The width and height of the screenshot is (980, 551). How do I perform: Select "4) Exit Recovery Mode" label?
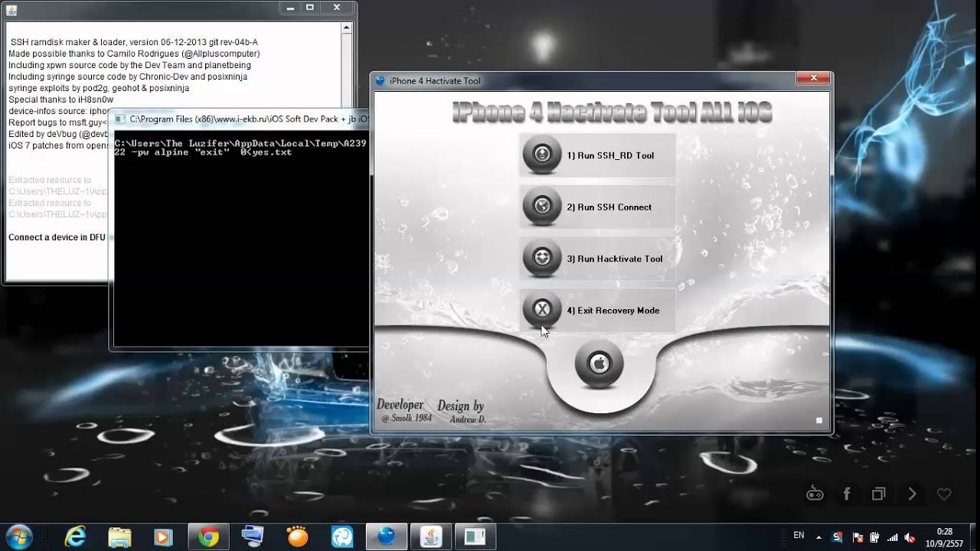pyautogui.click(x=613, y=311)
